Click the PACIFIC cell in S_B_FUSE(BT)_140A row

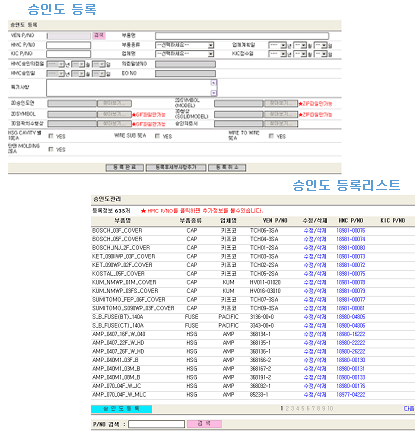tap(228, 317)
